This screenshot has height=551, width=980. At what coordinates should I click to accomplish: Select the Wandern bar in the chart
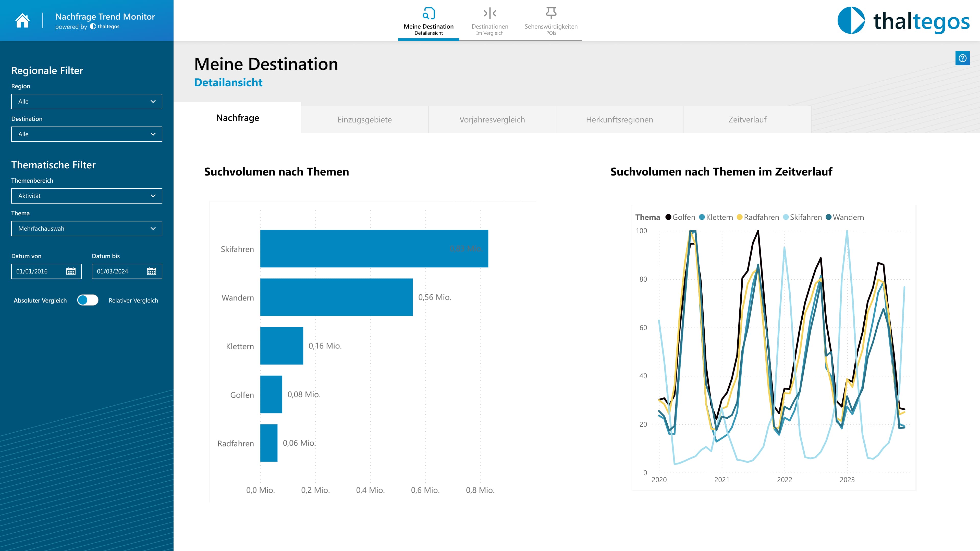[x=336, y=297]
